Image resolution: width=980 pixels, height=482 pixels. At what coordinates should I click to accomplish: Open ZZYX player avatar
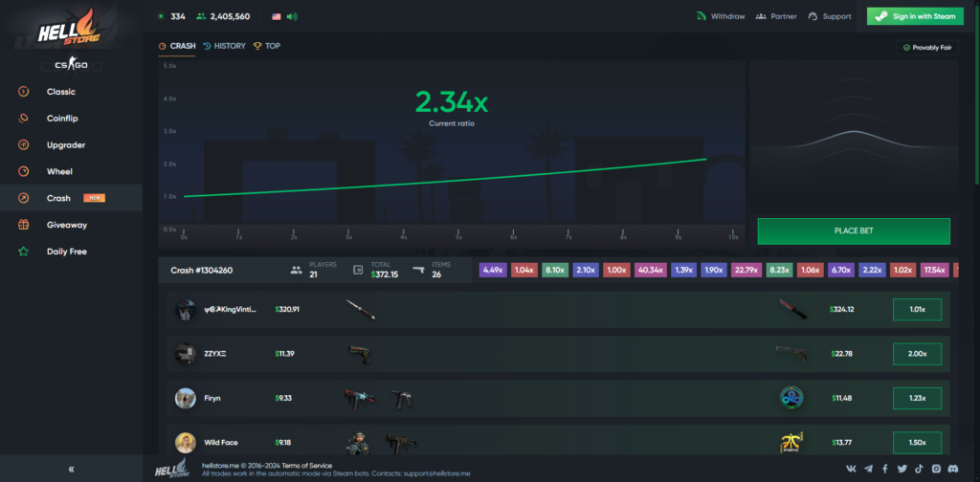pyautogui.click(x=186, y=354)
